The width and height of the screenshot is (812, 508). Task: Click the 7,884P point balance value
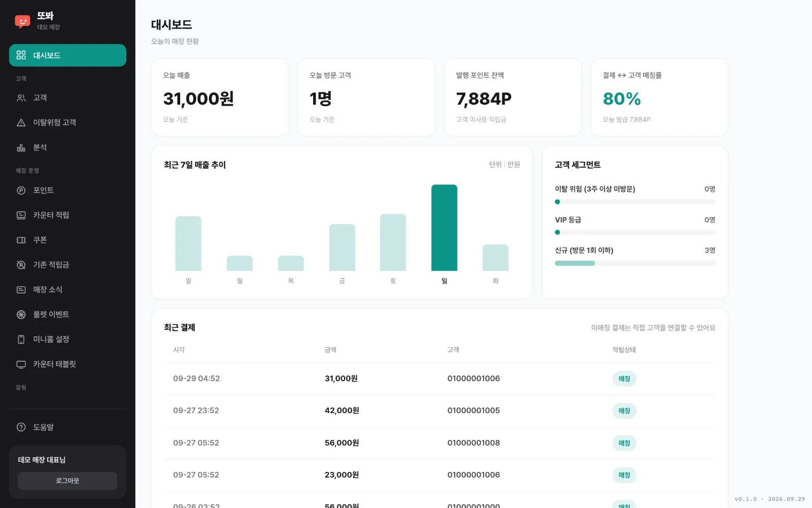click(x=484, y=99)
